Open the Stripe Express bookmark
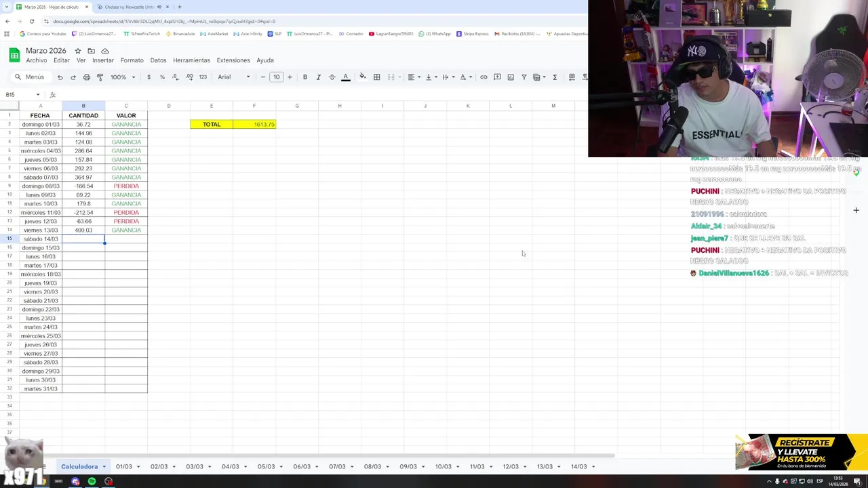Screen dimensions: 868x488 [x=472, y=34]
